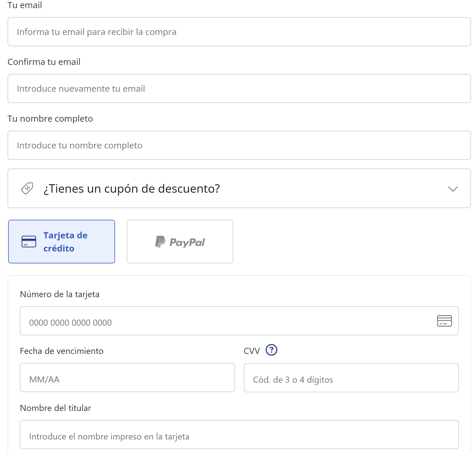This screenshot has height=452, width=476.
Task: Click the 'Introduce nuevamente tu email' field
Action: coord(239,88)
